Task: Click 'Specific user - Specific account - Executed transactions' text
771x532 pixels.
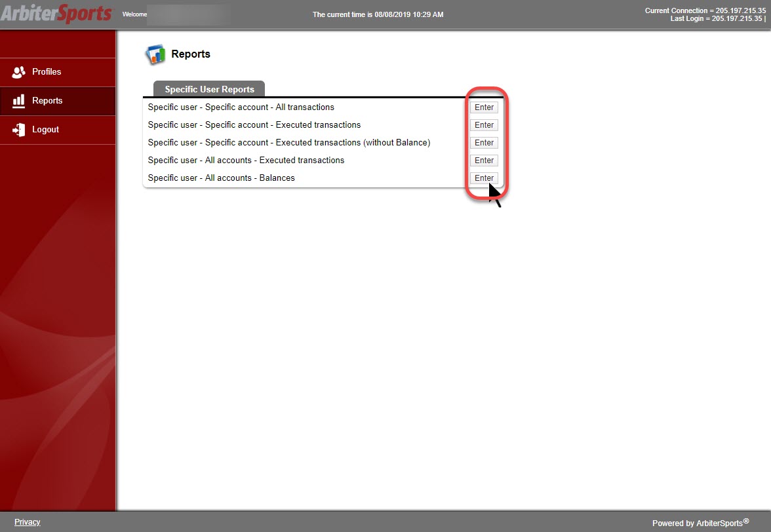Action: click(254, 124)
